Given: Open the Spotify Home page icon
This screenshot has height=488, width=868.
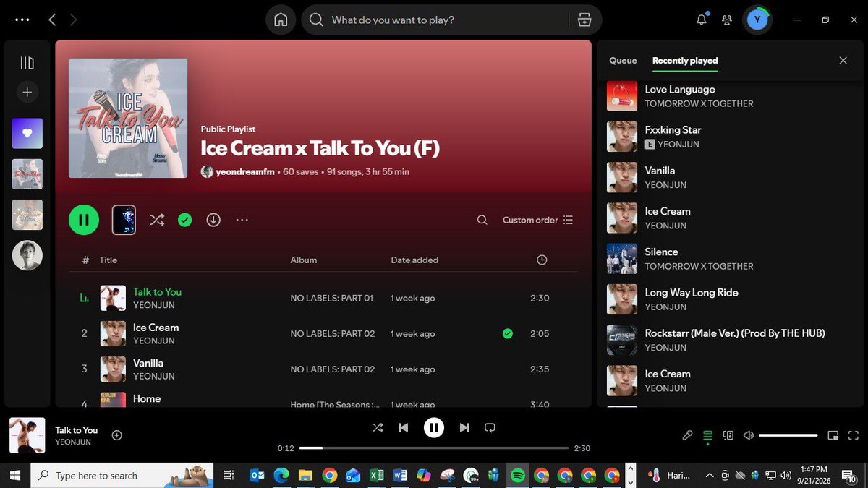Looking at the screenshot, I should [x=281, y=20].
